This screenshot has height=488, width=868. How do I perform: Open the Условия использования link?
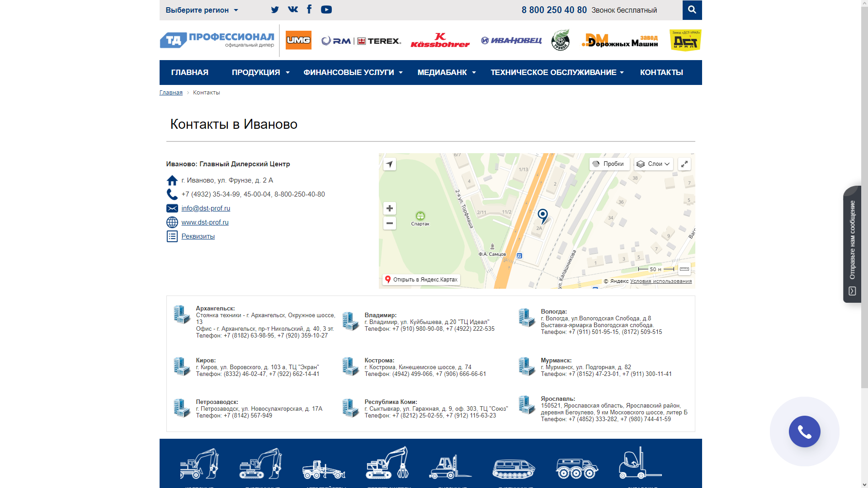[661, 281]
